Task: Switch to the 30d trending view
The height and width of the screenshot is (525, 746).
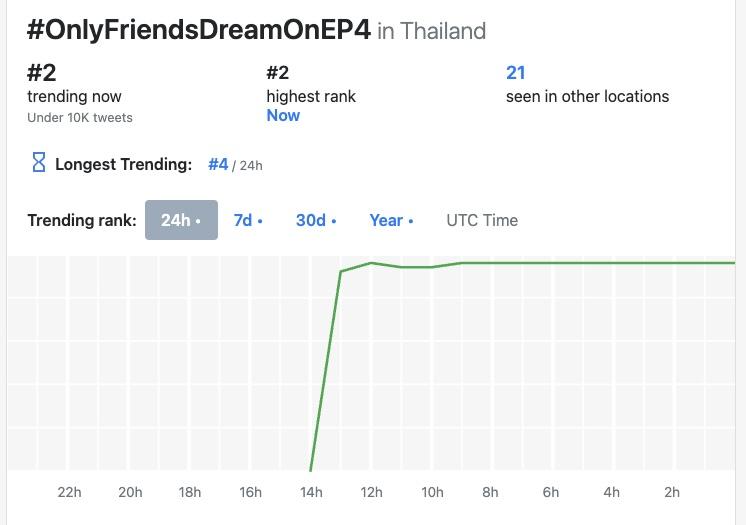Action: pos(315,220)
